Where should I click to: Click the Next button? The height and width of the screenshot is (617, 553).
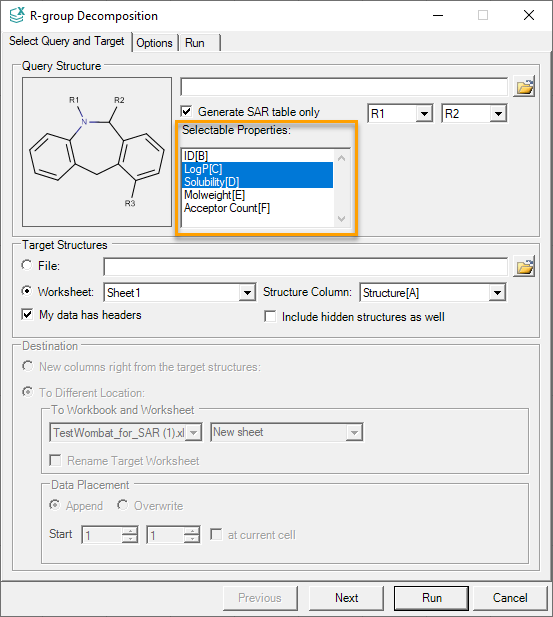pyautogui.click(x=346, y=598)
